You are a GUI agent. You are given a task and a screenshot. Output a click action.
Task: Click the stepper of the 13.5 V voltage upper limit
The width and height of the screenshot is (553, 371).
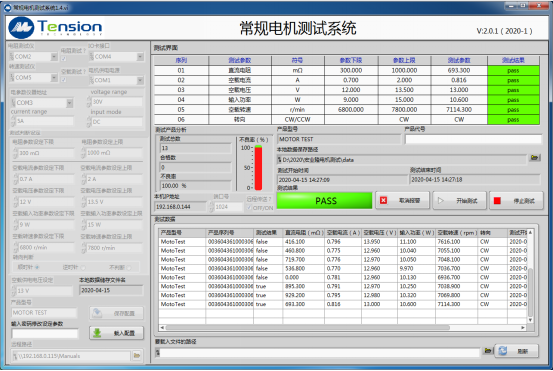[84, 202]
